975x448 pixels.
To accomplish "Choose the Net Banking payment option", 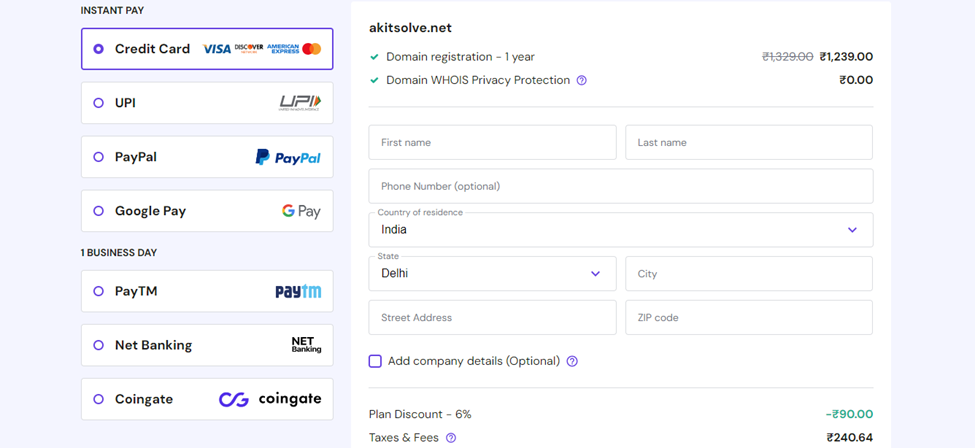I will 207,345.
